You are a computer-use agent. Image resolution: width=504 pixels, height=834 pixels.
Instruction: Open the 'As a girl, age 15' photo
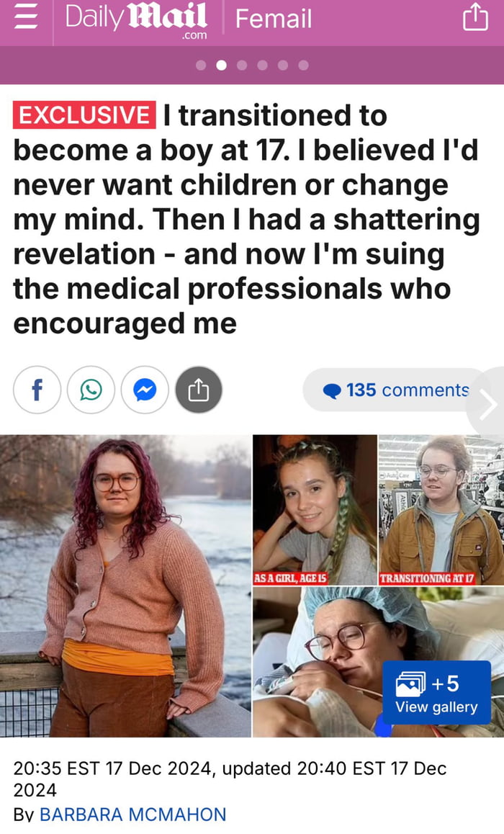tap(315, 510)
